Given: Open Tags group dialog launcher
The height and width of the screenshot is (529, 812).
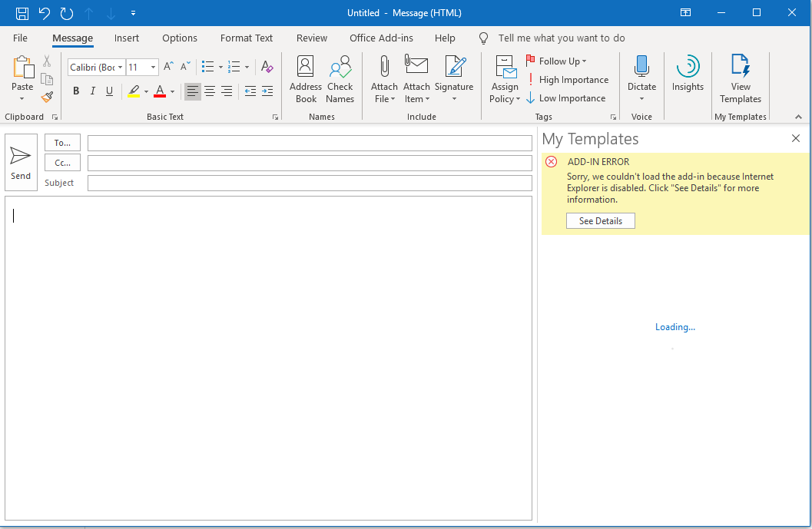Looking at the screenshot, I should (613, 117).
